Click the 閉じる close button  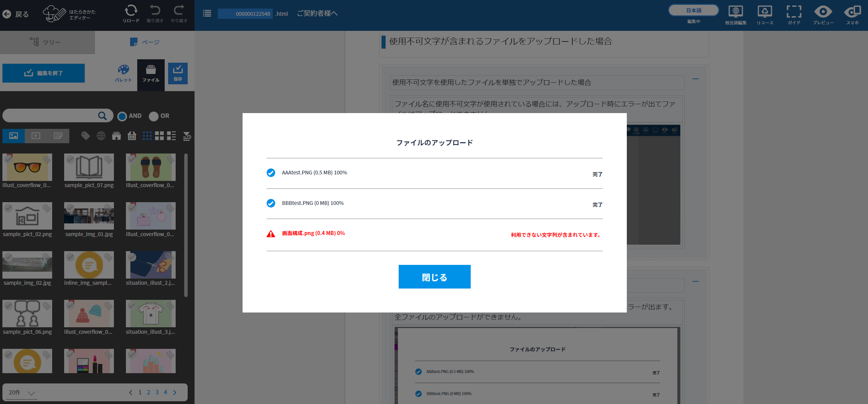pyautogui.click(x=434, y=277)
